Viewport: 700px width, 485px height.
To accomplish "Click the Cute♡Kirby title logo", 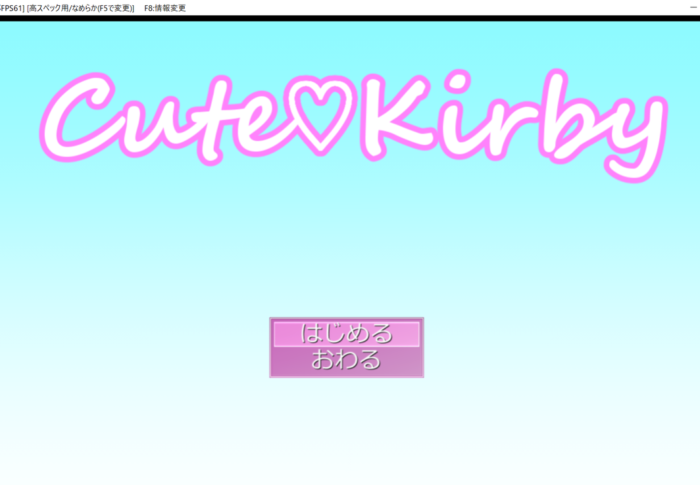I will click(x=354, y=125).
